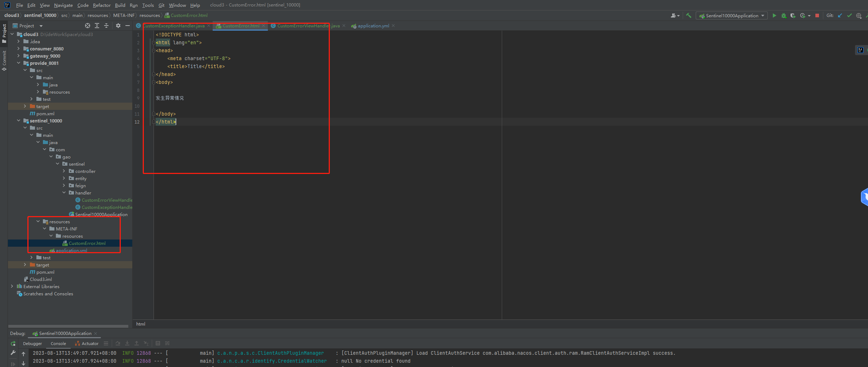Click the sentinel_10000 breadcrumb
The width and height of the screenshot is (868, 367).
pyautogui.click(x=40, y=15)
